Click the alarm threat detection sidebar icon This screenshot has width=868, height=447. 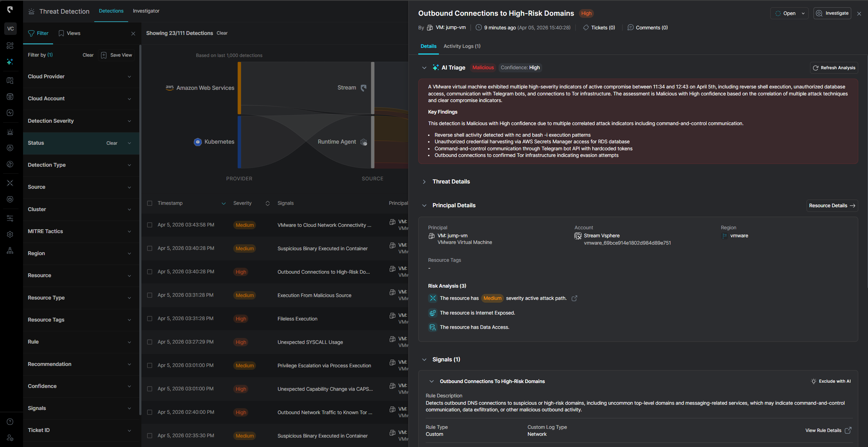point(10,132)
